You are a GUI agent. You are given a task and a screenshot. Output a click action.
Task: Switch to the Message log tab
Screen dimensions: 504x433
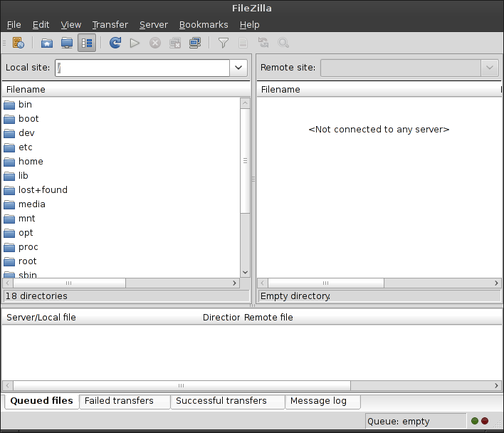[x=322, y=401]
